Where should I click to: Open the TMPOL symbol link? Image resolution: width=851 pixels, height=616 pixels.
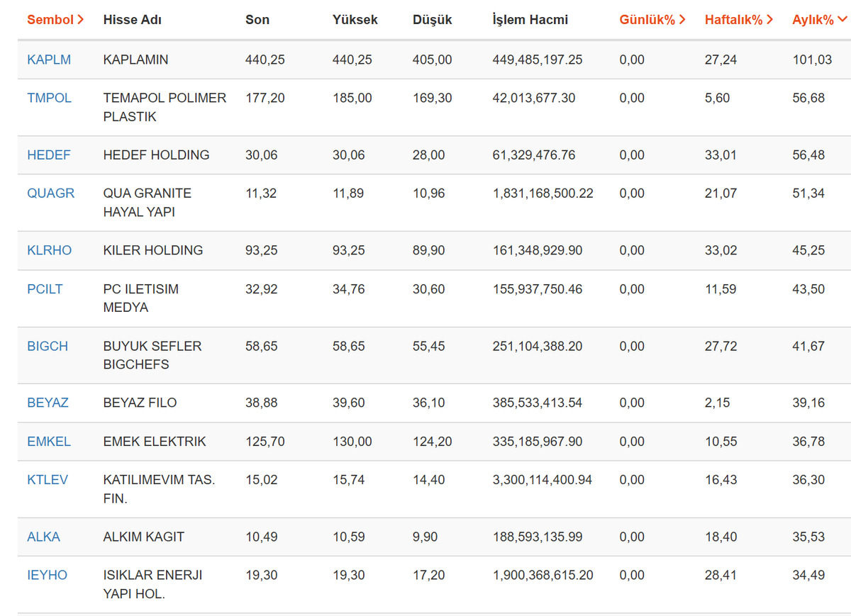[50, 98]
